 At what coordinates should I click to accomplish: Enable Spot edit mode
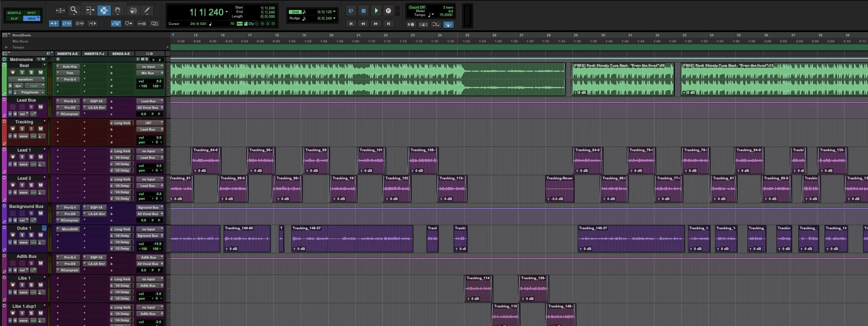pos(32,13)
